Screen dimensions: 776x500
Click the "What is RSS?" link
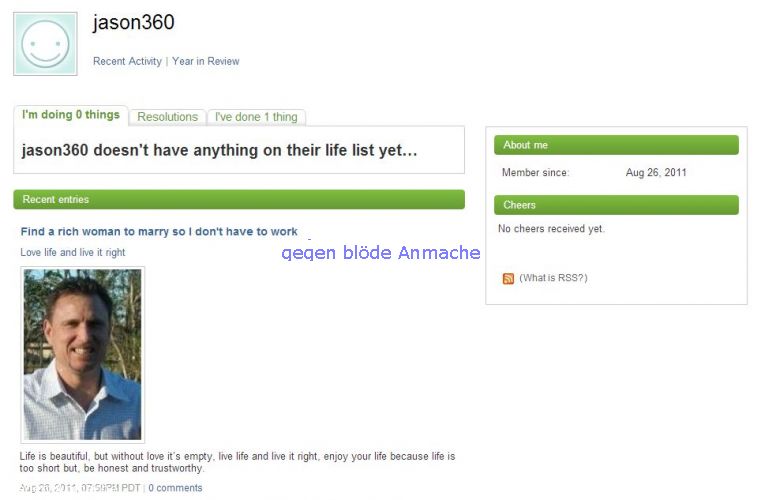coord(553,278)
